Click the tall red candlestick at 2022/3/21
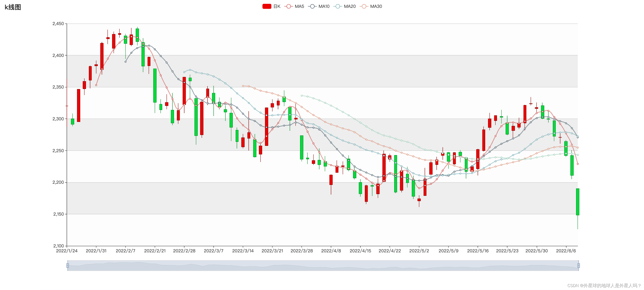Screen dimensions: 644x290 coord(267,127)
